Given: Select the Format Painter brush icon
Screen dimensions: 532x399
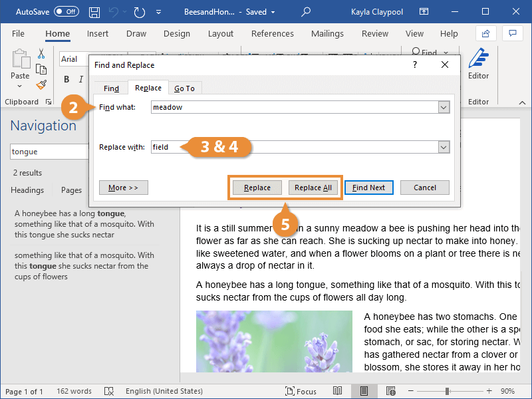Looking at the screenshot, I should click(41, 84).
